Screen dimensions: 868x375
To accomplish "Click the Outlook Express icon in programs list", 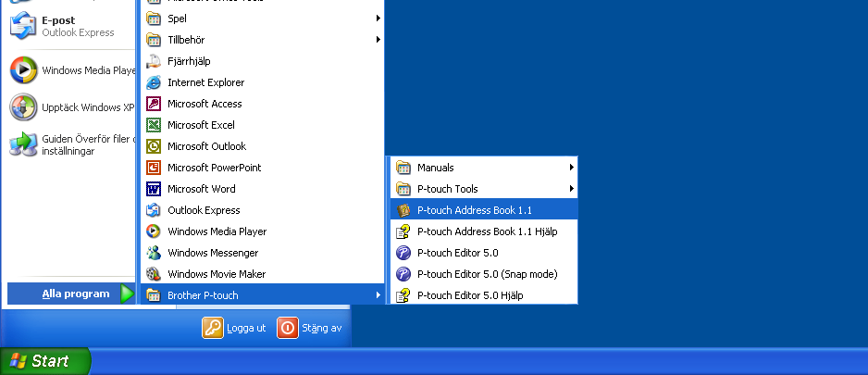I will [154, 210].
